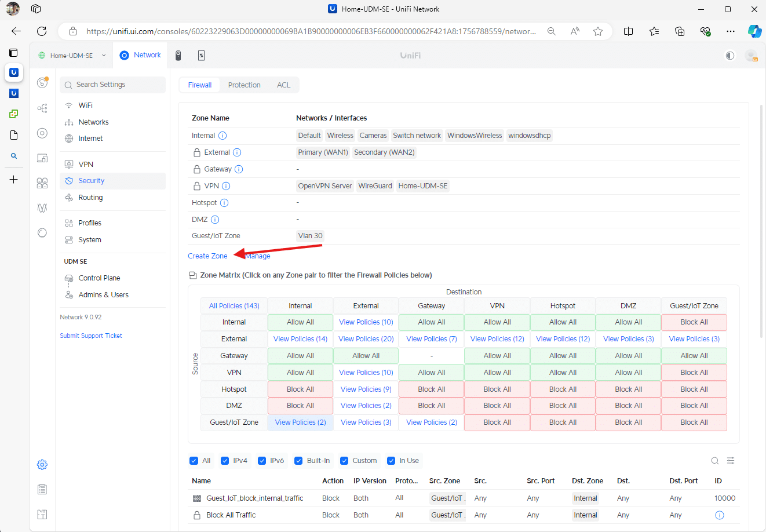Open the floorplan icon at sidebar bottom
The width and height of the screenshot is (766, 532).
pyautogui.click(x=42, y=515)
